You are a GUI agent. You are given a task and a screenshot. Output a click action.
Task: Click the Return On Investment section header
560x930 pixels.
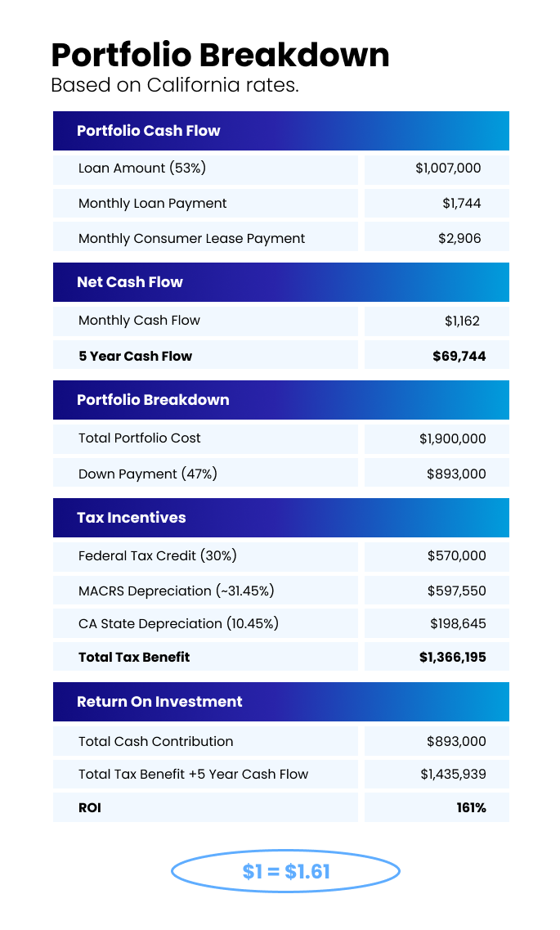point(159,702)
